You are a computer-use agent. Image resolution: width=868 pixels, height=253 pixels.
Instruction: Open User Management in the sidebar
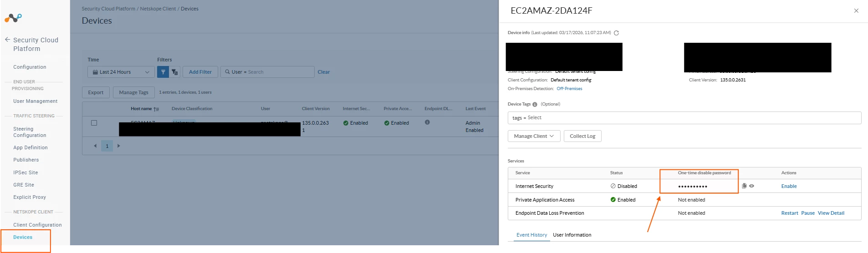(35, 101)
